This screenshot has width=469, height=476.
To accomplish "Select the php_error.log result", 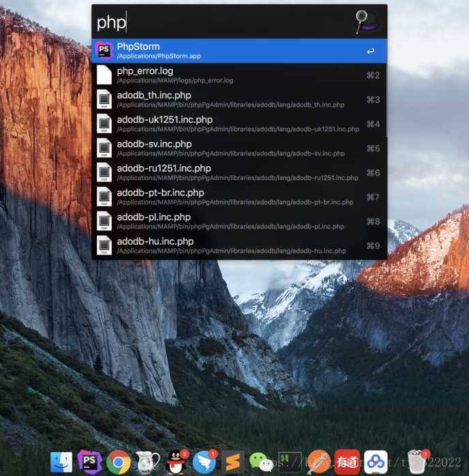I will pos(239,75).
